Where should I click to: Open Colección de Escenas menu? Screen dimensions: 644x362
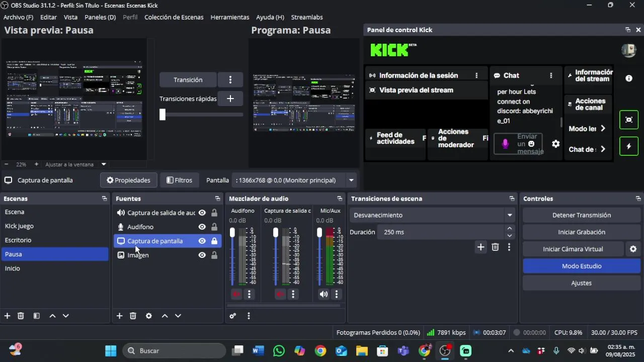(174, 17)
